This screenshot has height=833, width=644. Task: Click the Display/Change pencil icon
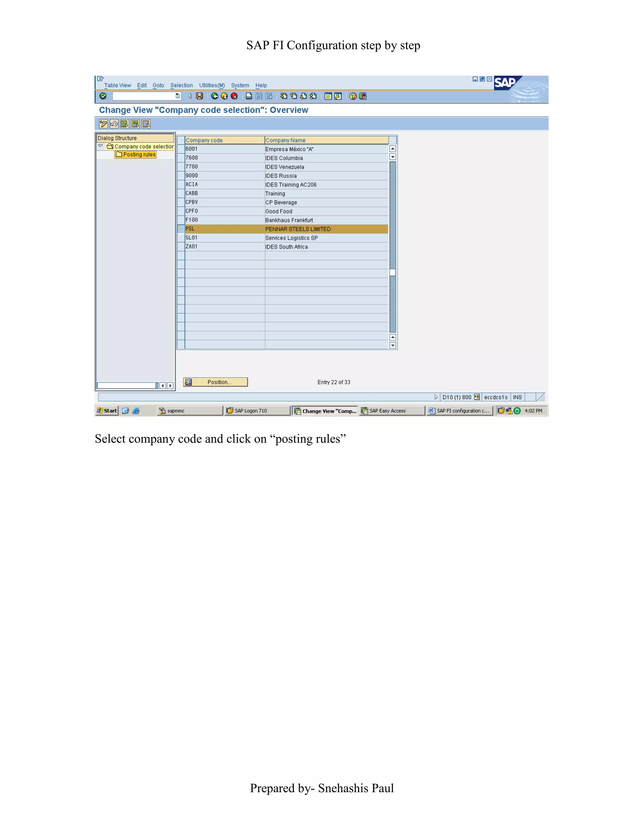tap(103, 124)
